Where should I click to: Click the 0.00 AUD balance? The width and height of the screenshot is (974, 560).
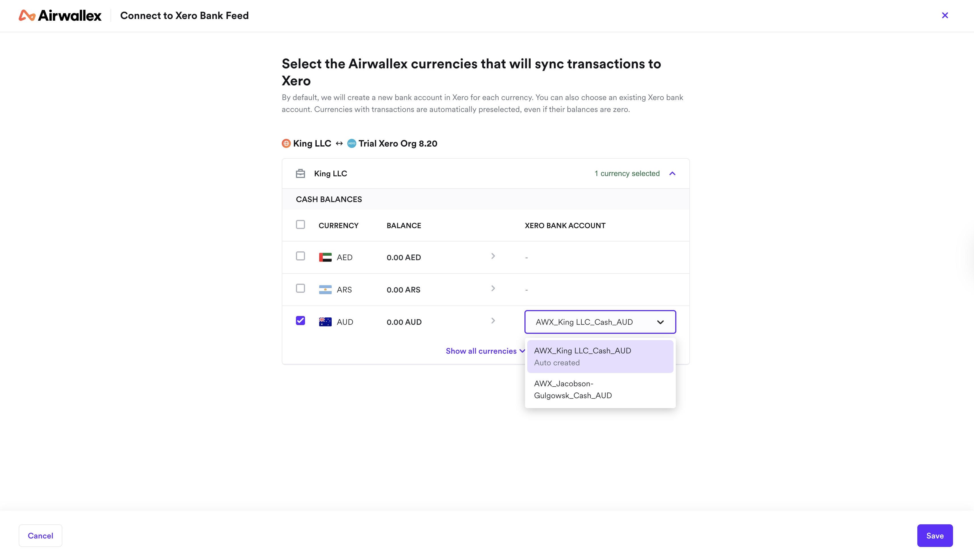[x=404, y=322]
